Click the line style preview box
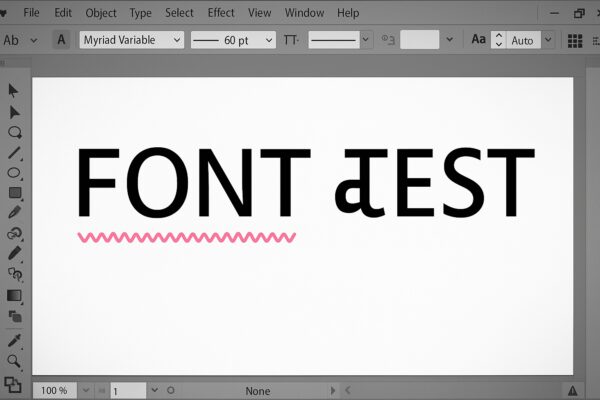Image resolution: width=600 pixels, height=400 pixels. (x=334, y=40)
